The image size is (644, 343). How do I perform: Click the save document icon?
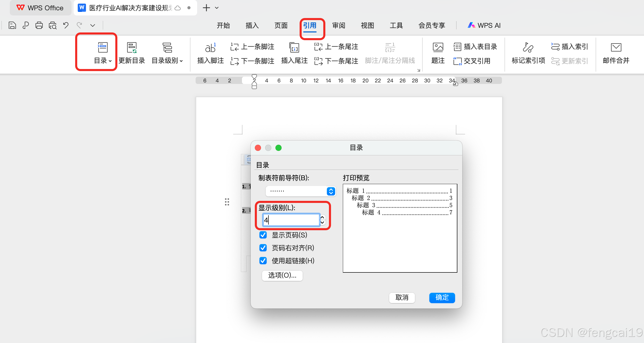pos(12,25)
